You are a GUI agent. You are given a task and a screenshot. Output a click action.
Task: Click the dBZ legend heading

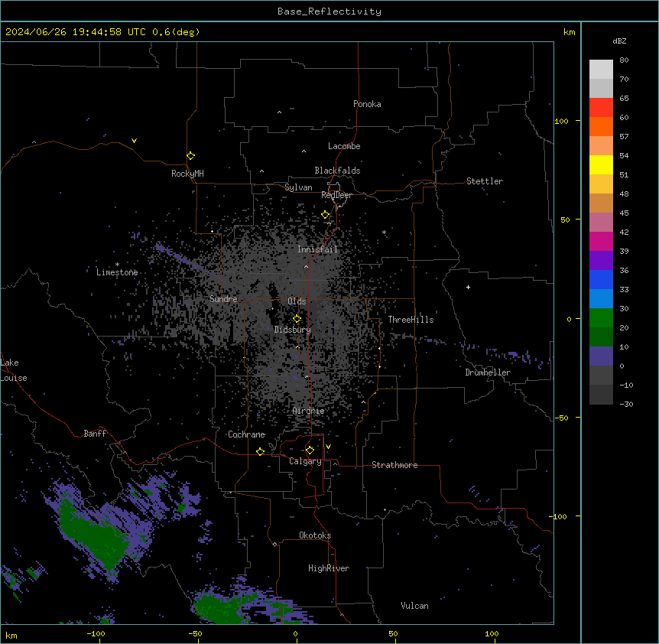(x=619, y=41)
